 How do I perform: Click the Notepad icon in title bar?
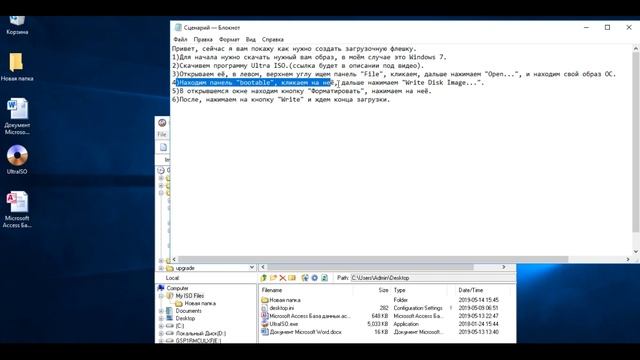point(178,27)
